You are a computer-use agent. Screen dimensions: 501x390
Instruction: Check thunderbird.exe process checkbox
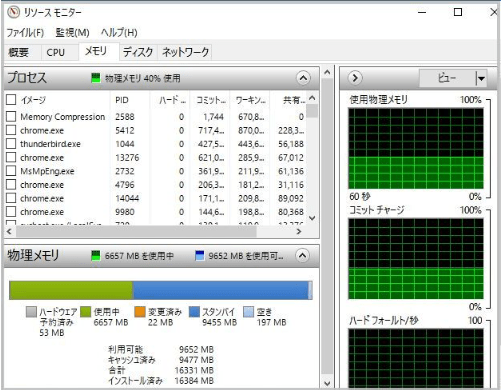point(11,144)
